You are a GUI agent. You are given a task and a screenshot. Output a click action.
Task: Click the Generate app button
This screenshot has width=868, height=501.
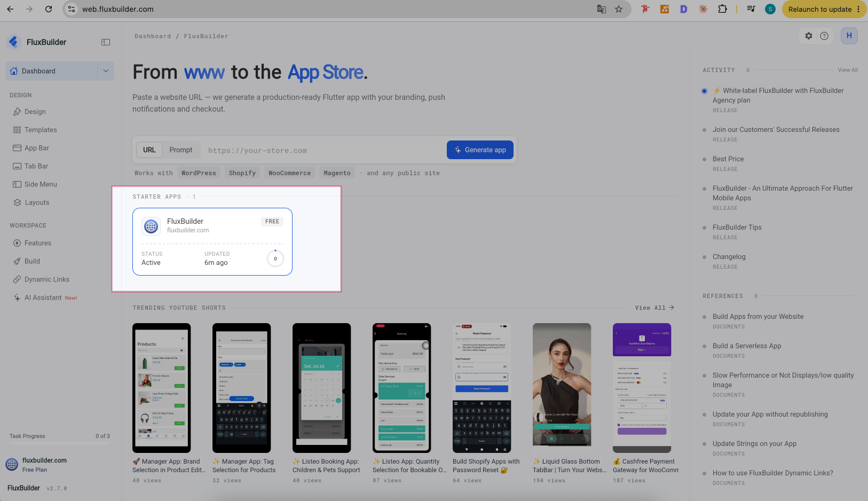[480, 150]
